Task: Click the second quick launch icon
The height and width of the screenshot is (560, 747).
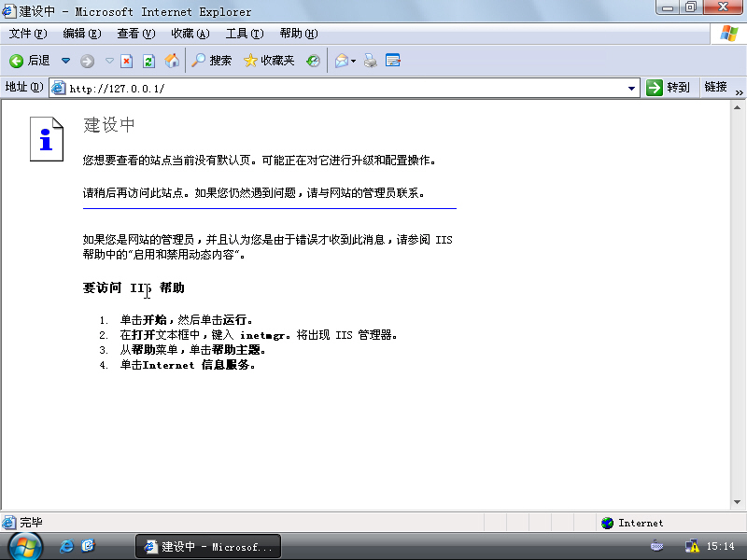Action: [88, 546]
